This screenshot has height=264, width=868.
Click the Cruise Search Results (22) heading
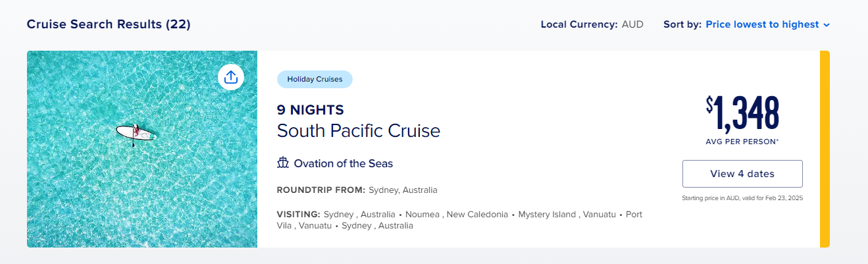point(109,24)
